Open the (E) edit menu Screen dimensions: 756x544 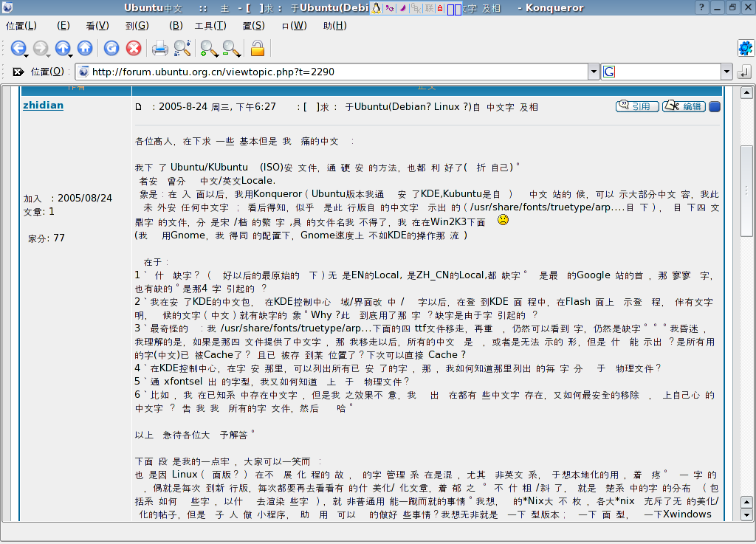pyautogui.click(x=63, y=26)
